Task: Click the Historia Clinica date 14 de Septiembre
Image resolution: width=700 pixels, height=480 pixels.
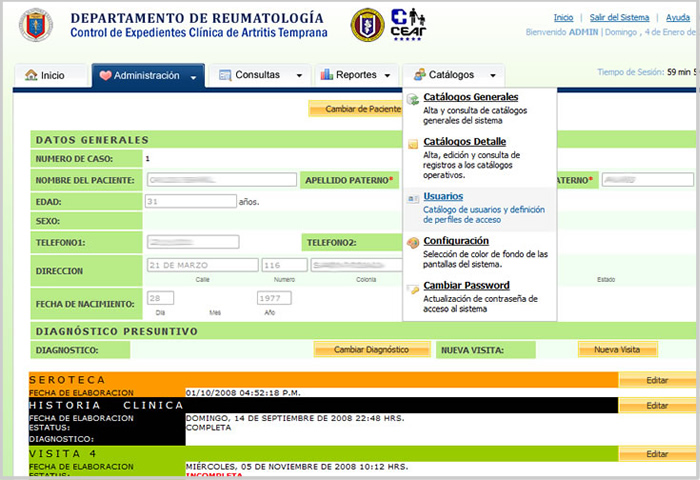Action: click(295, 418)
